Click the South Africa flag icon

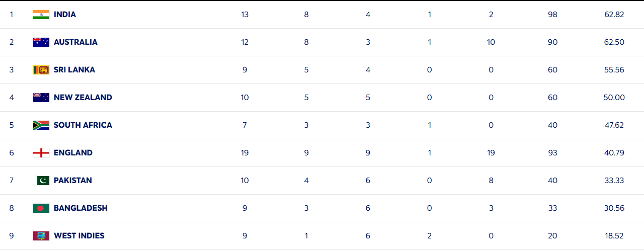click(41, 125)
